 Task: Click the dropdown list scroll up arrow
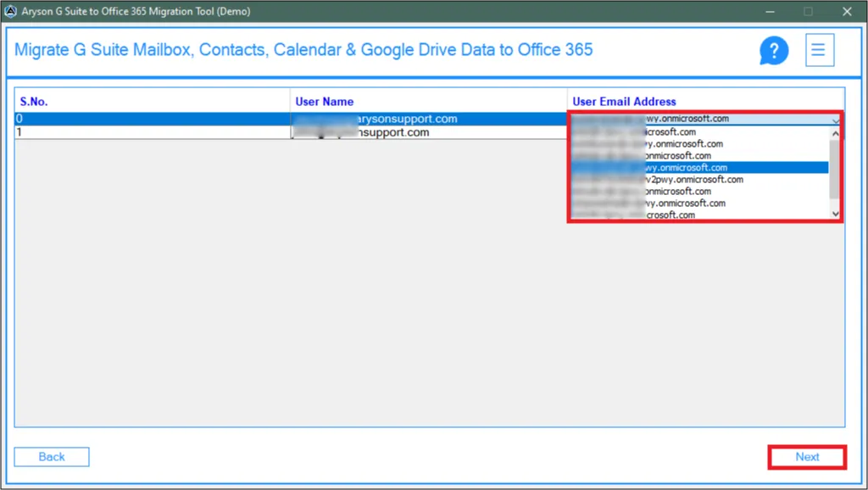[x=835, y=133]
